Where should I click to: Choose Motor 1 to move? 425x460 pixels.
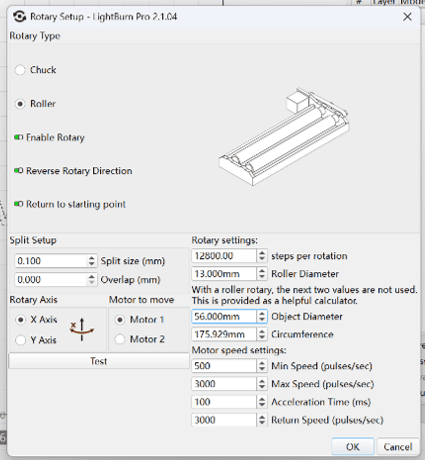pyautogui.click(x=120, y=320)
